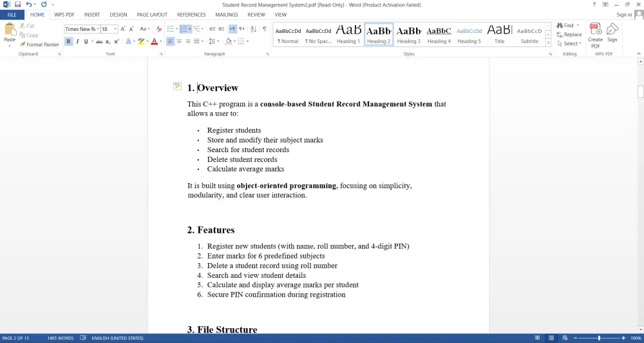
Task: Toggle Show/Hide paragraph marks
Action: click(265, 29)
